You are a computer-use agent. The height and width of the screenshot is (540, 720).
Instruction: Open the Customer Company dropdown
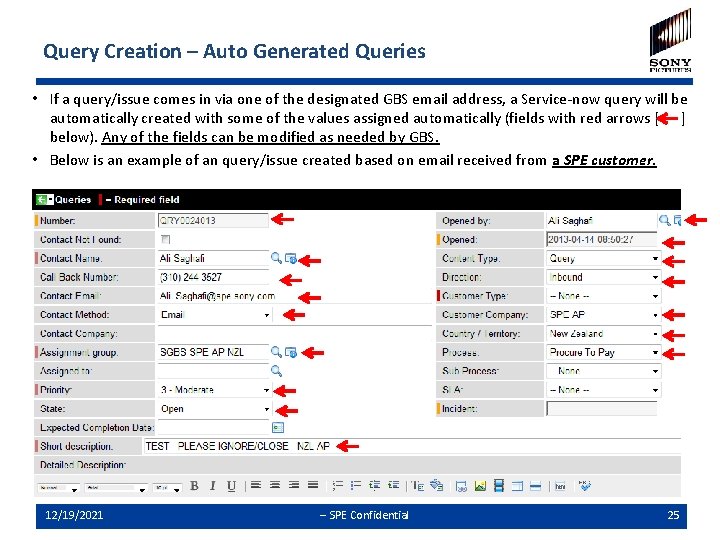click(603, 315)
